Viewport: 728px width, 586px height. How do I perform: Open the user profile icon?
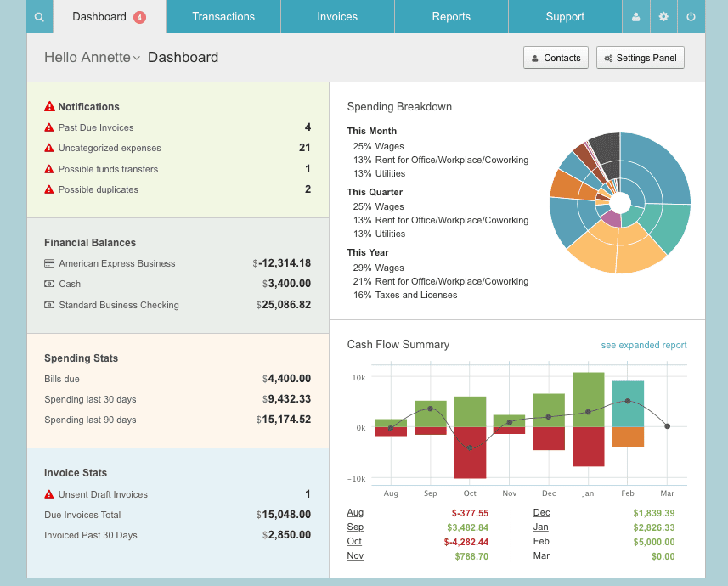point(636,17)
